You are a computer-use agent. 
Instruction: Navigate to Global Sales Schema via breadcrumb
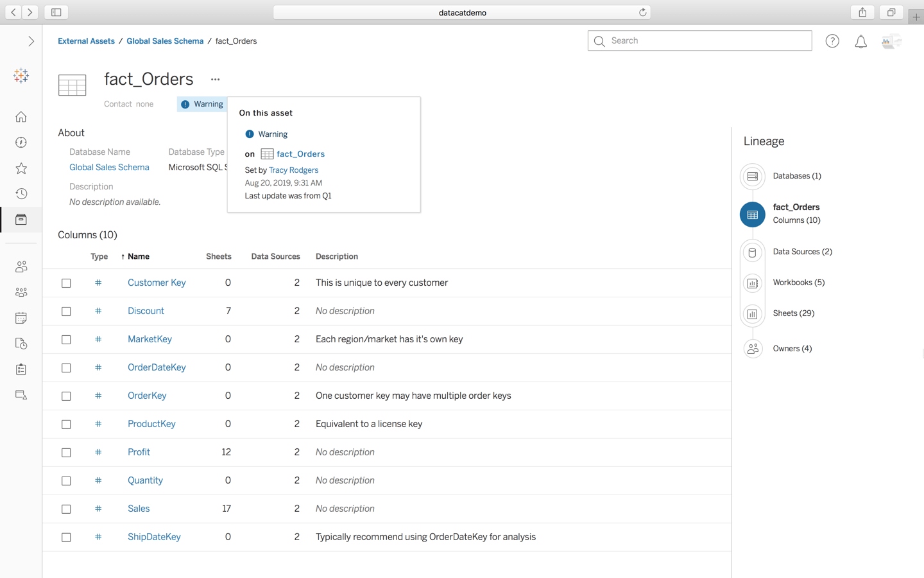point(165,40)
